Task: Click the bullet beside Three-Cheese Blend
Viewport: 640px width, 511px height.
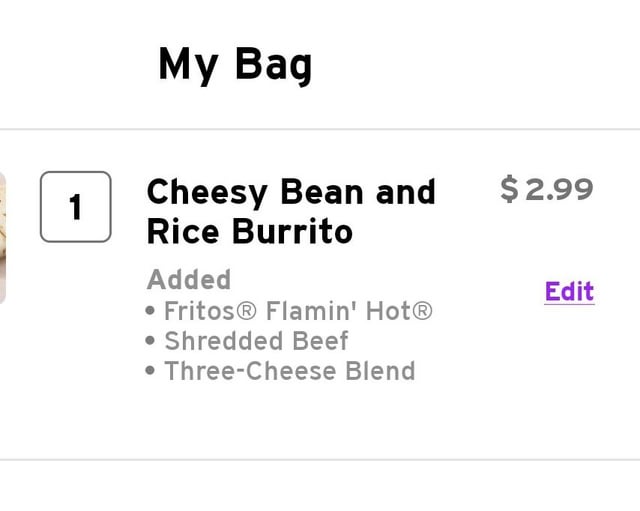Action: point(150,371)
